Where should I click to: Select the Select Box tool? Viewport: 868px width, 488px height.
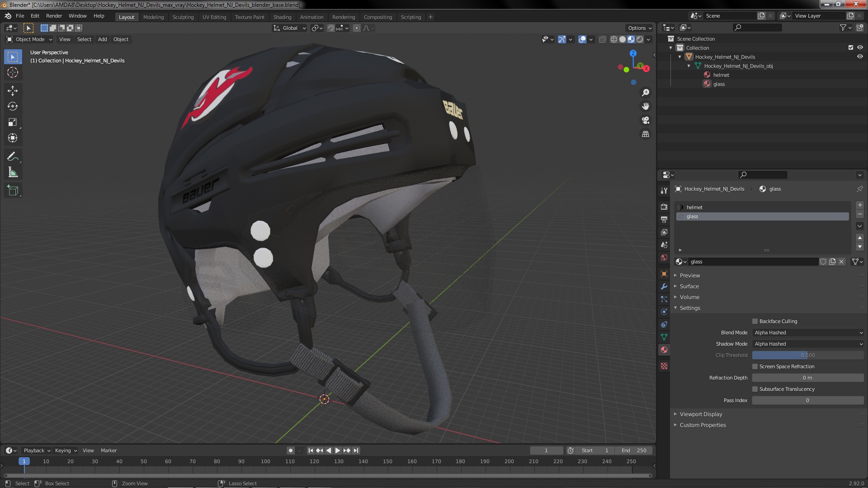pyautogui.click(x=13, y=56)
